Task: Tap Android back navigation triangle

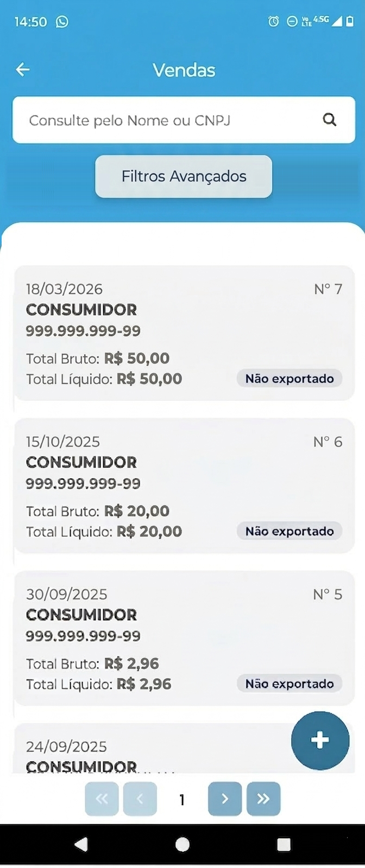Action: pyautogui.click(x=81, y=844)
